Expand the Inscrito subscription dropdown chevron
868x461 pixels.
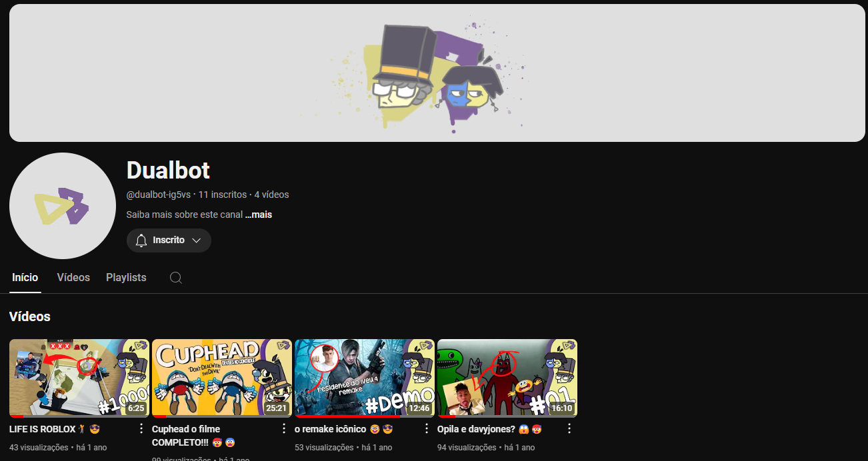pos(196,240)
